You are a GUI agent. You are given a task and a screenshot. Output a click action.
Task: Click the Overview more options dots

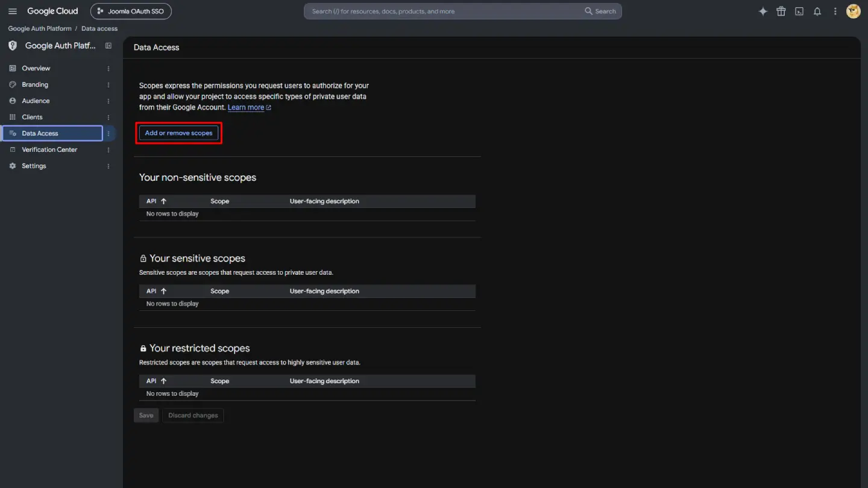pyautogui.click(x=108, y=69)
